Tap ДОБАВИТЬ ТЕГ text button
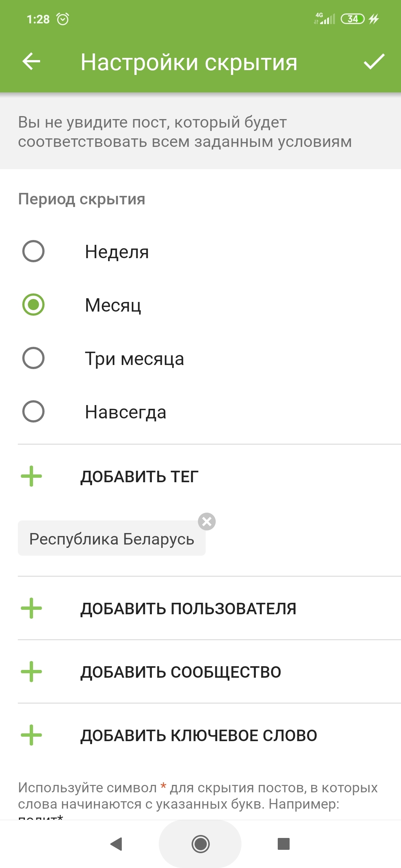This screenshot has width=401, height=868. [140, 477]
